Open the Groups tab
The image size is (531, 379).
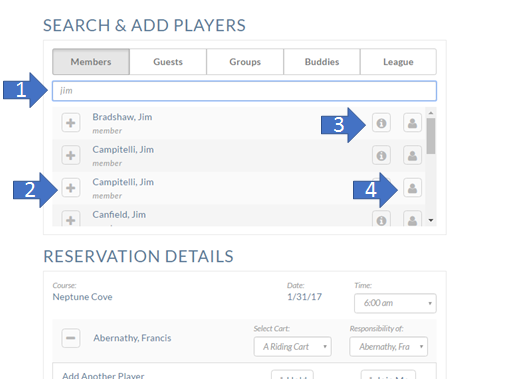click(245, 62)
